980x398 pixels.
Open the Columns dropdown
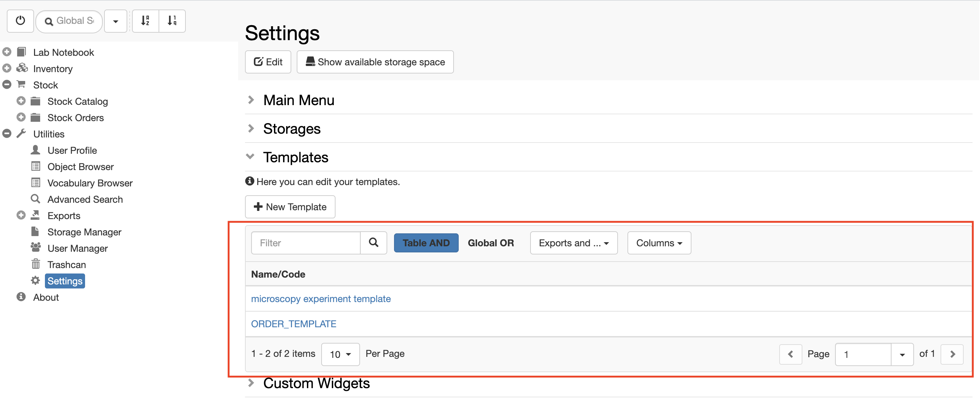click(659, 243)
